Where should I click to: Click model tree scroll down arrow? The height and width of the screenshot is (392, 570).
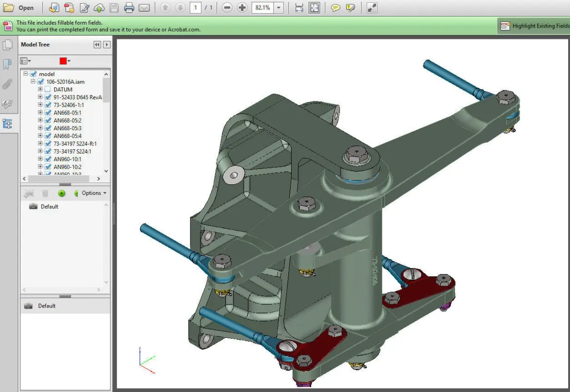pos(106,171)
